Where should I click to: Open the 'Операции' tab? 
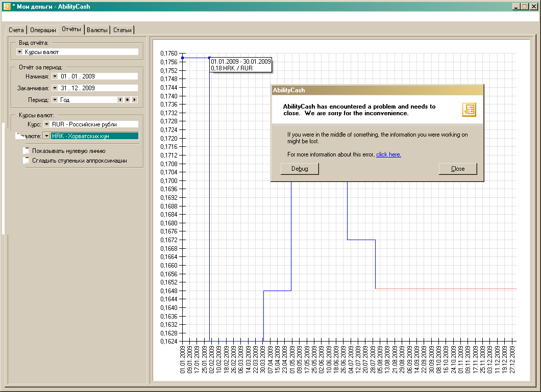click(43, 30)
